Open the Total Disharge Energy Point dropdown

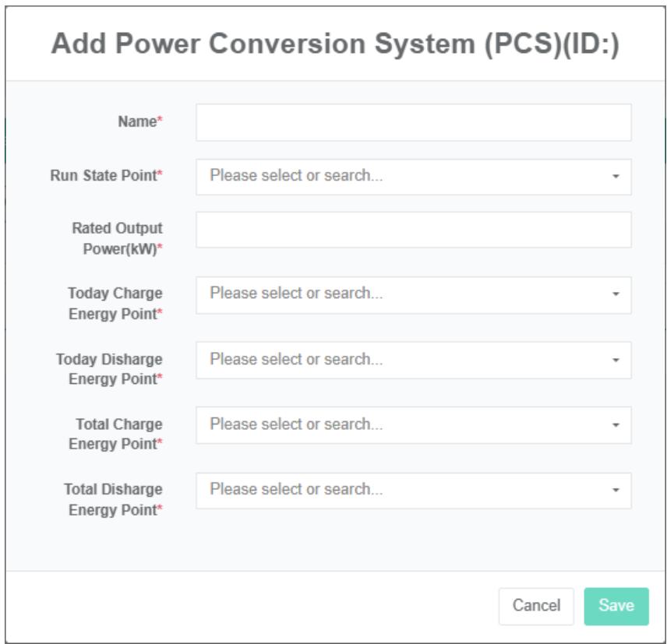[405, 490]
